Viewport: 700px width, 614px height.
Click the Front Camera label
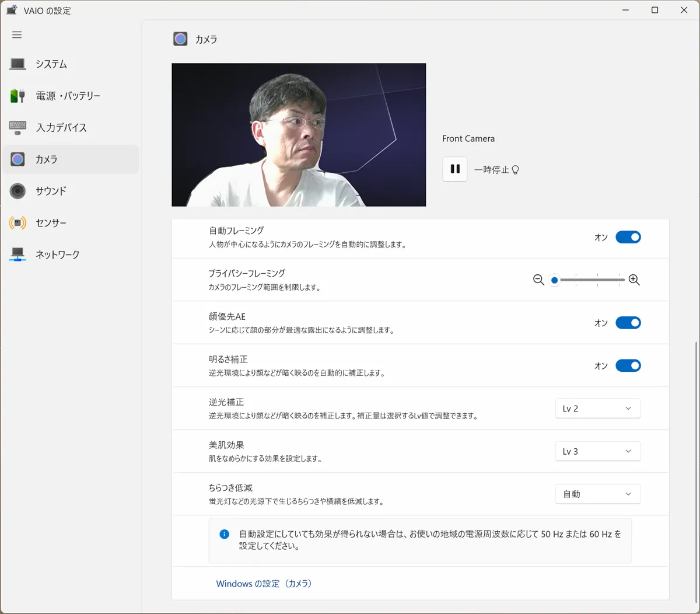(x=468, y=138)
